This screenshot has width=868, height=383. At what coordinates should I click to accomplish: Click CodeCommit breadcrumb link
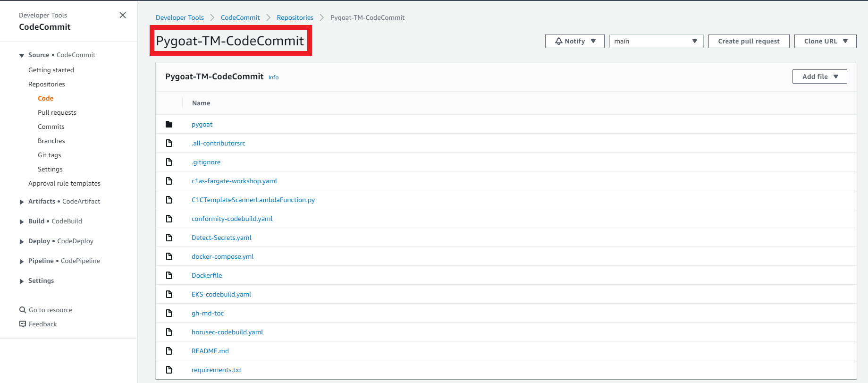pos(240,17)
